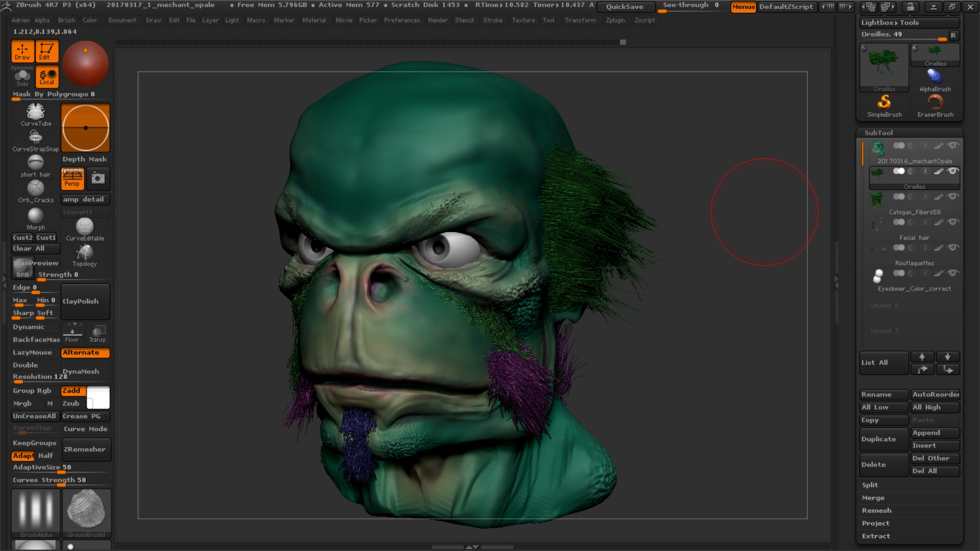
Task: Click the Clear All button
Action: point(36,248)
